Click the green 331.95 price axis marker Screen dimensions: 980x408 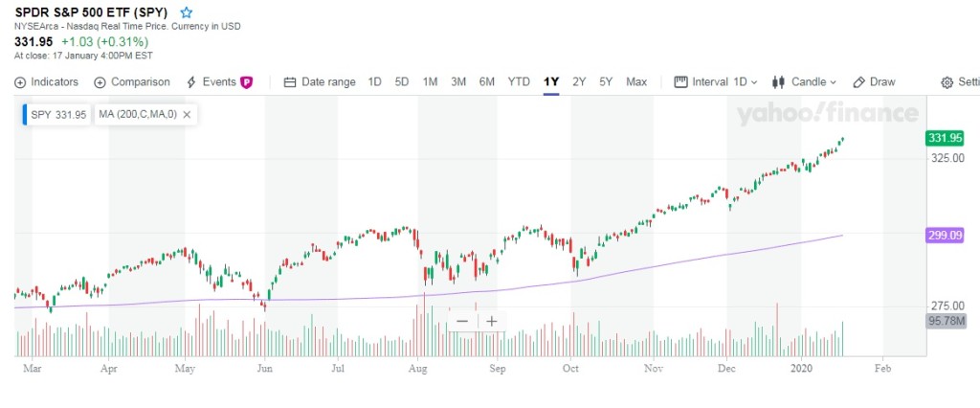(x=944, y=138)
